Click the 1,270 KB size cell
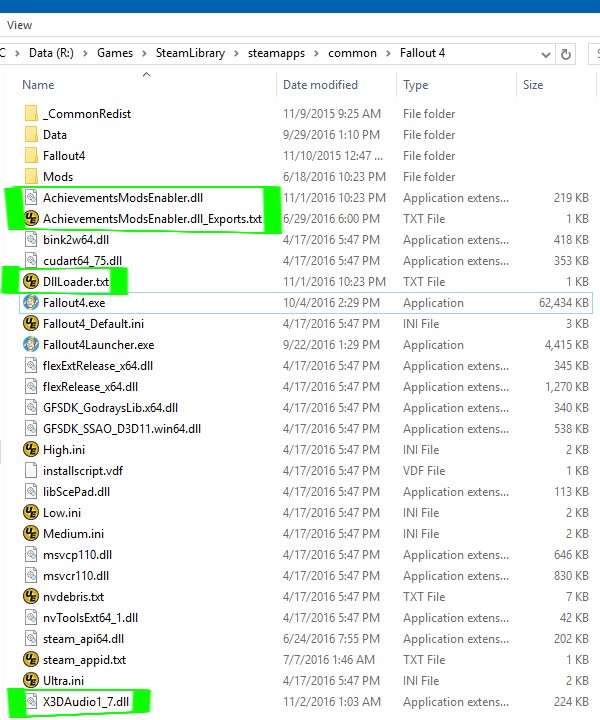Screen dimensions: 600x720 tap(566, 387)
